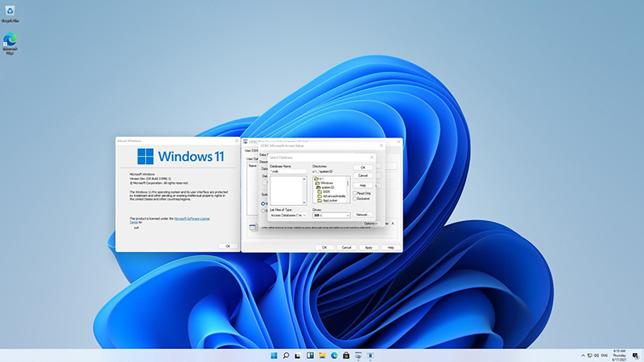Click the Database Name input field

(x=288, y=171)
